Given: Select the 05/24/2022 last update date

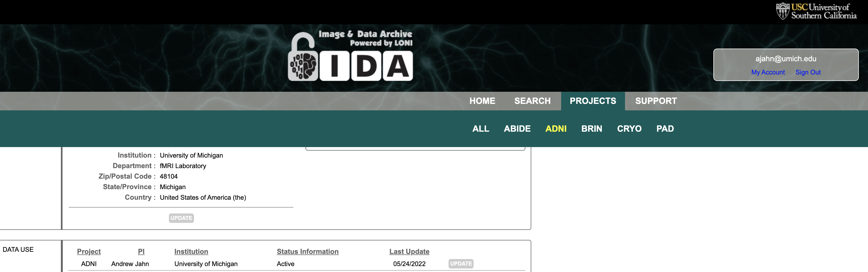Looking at the screenshot, I should pos(409,264).
